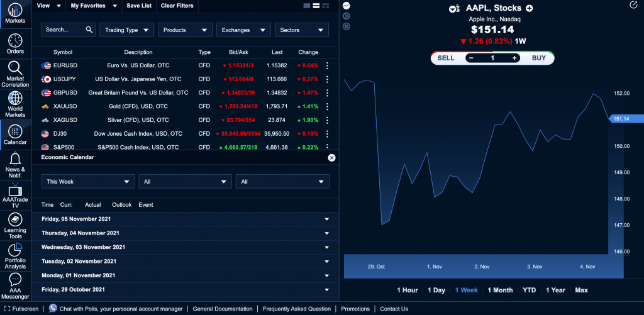Click the Save List button
The height and width of the screenshot is (315, 644).
click(139, 6)
